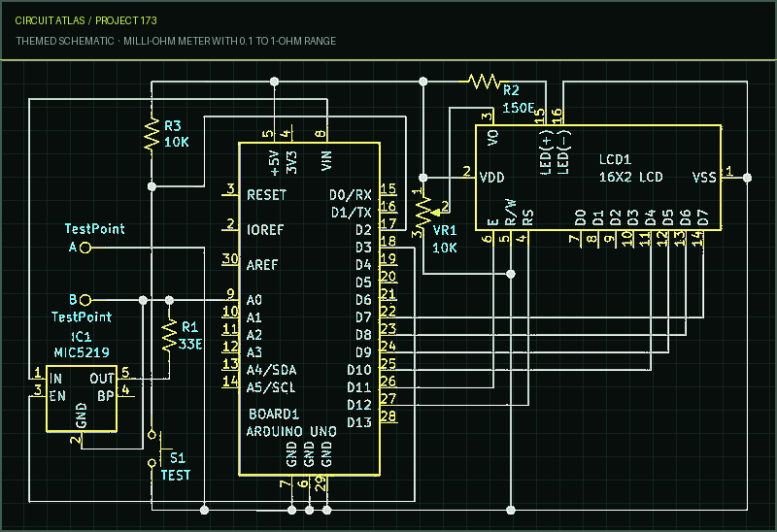The width and height of the screenshot is (777, 532).
Task: Click the 'IC1' reference label
Action: coord(82,337)
